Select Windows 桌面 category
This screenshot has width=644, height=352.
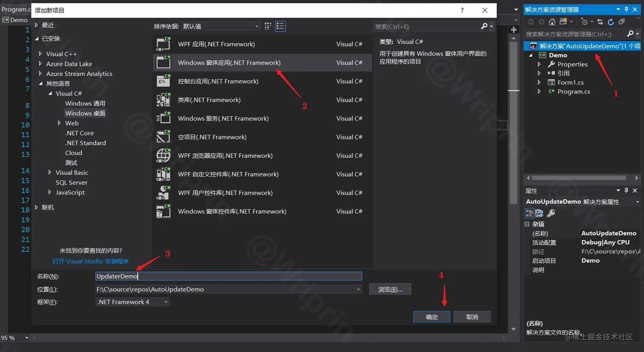pyautogui.click(x=85, y=113)
